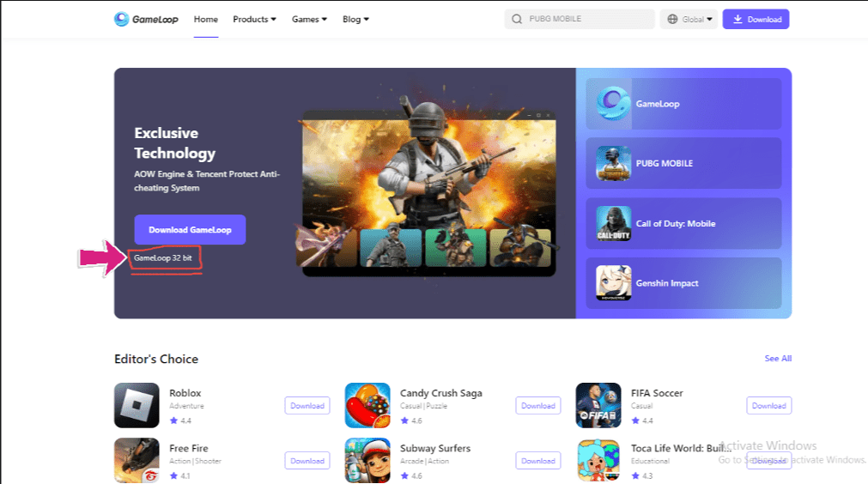The width and height of the screenshot is (868, 484).
Task: Click the Adventure category under Roblox
Action: tap(186, 406)
